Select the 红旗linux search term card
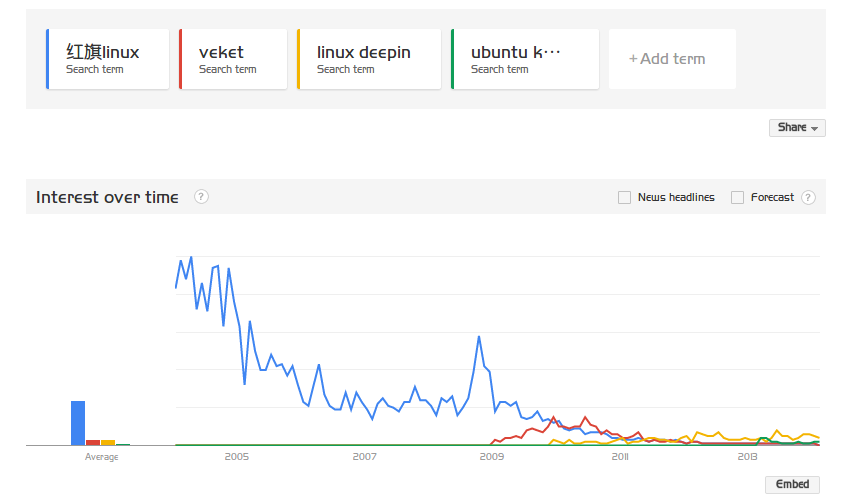Image resolution: width=841 pixels, height=499 pixels. [x=108, y=59]
